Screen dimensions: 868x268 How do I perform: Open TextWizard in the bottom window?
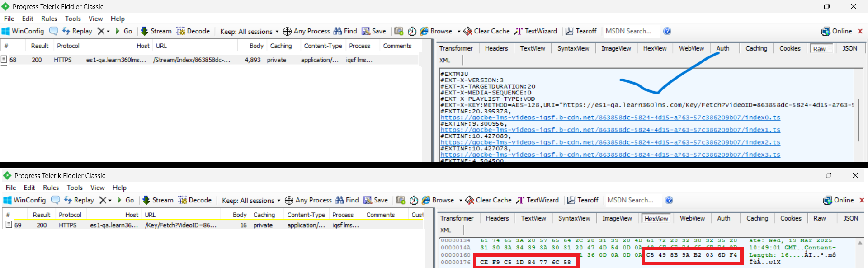click(538, 200)
